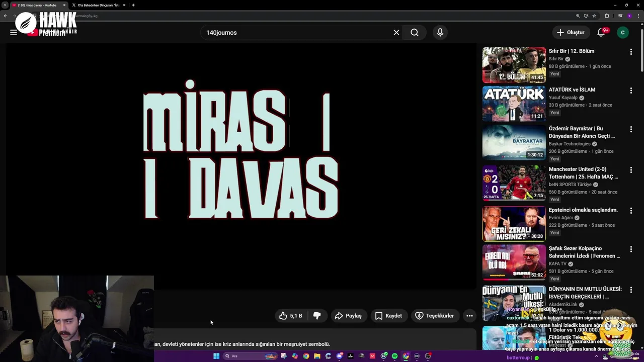
Task: Open Chrome extensions puzzle icon
Action: pos(607,16)
